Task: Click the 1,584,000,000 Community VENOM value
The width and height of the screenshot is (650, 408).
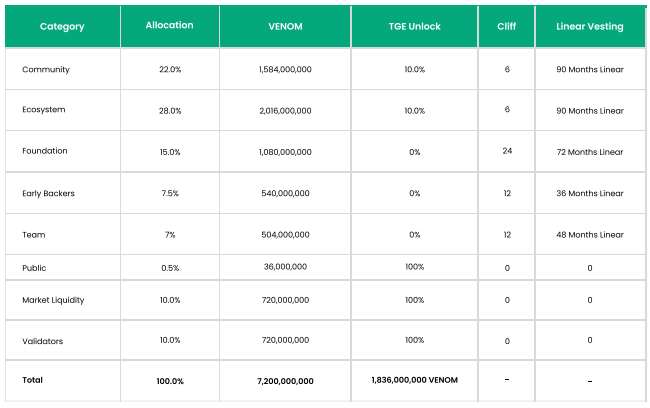Action: coord(285,70)
